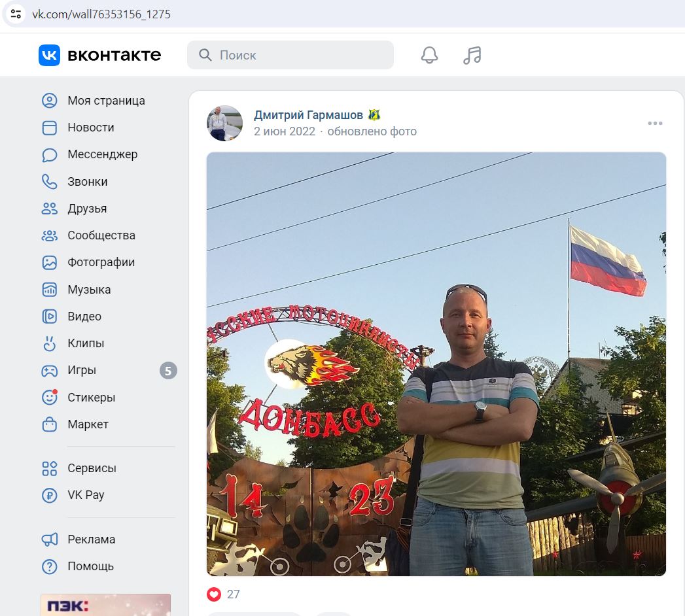Viewport: 685px width, 616px height.
Task: Open Помощь help page
Action: pos(90,567)
